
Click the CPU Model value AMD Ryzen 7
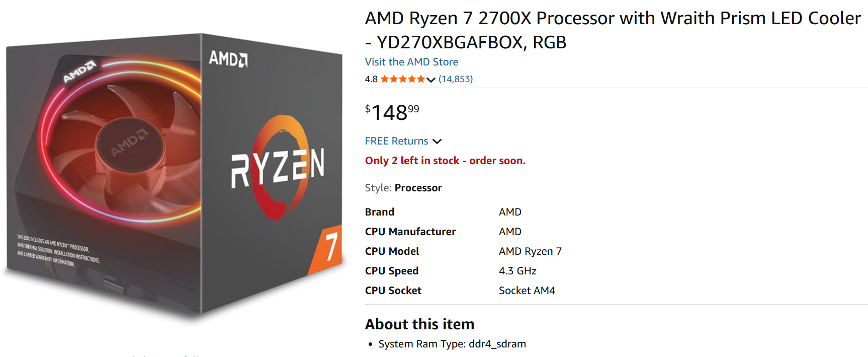pyautogui.click(x=530, y=251)
